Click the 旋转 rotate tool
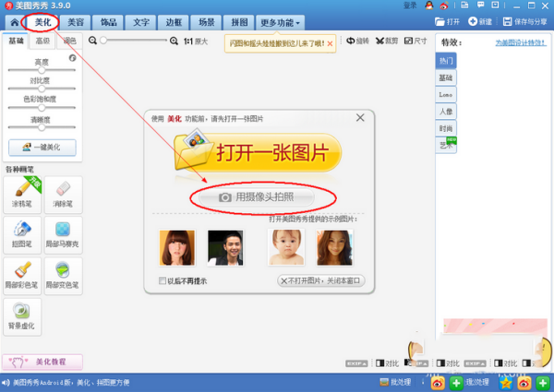The height and width of the screenshot is (392, 554). point(356,41)
